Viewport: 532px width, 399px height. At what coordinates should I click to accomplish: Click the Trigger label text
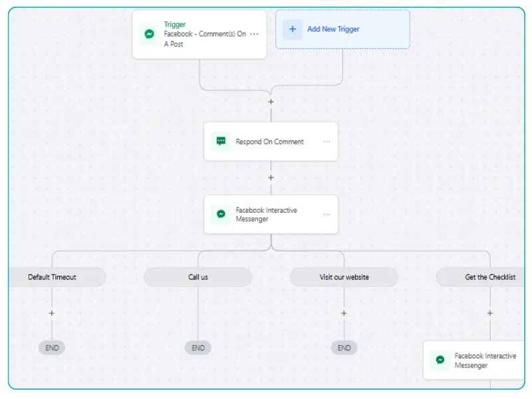pyautogui.click(x=175, y=25)
